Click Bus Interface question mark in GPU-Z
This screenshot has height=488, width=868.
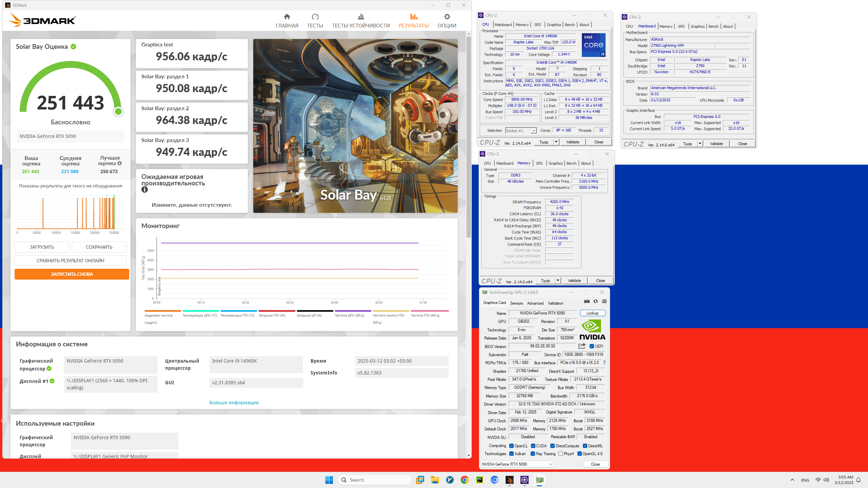(604, 363)
